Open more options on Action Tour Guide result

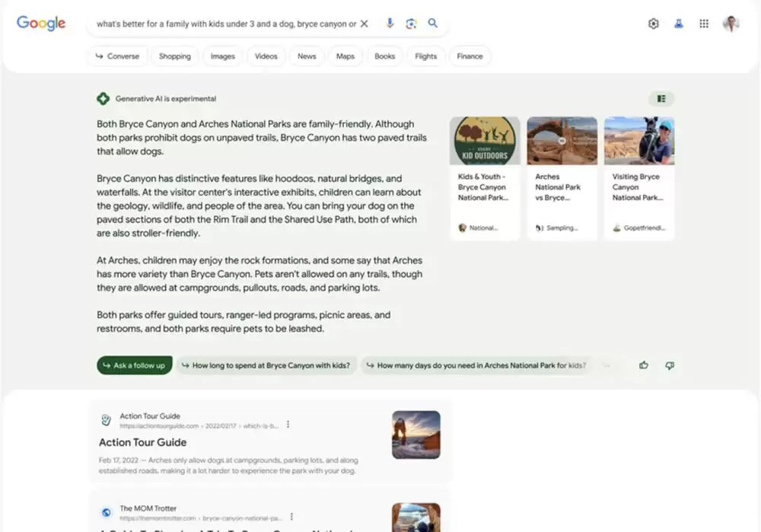pos(288,425)
